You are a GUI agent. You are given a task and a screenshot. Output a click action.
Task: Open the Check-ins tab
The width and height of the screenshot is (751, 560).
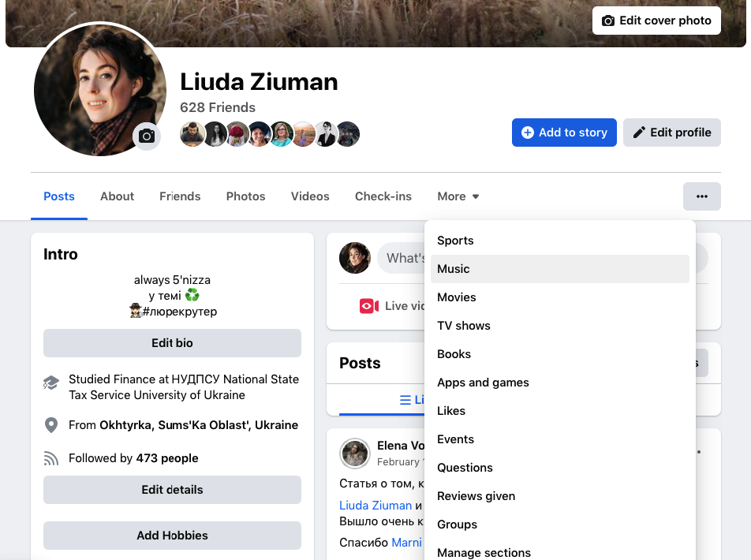383,196
